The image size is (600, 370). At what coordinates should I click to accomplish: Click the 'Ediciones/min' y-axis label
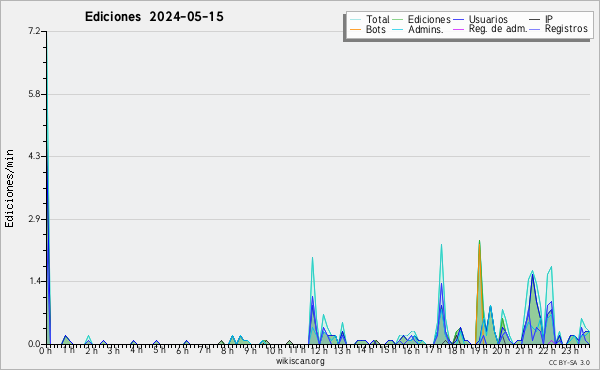tap(9, 188)
